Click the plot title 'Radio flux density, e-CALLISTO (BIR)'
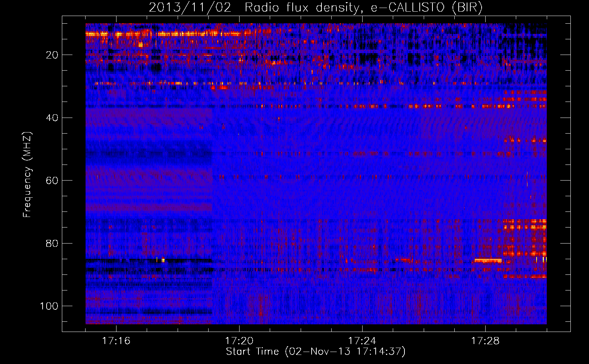The width and height of the screenshot is (589, 364). point(363,8)
